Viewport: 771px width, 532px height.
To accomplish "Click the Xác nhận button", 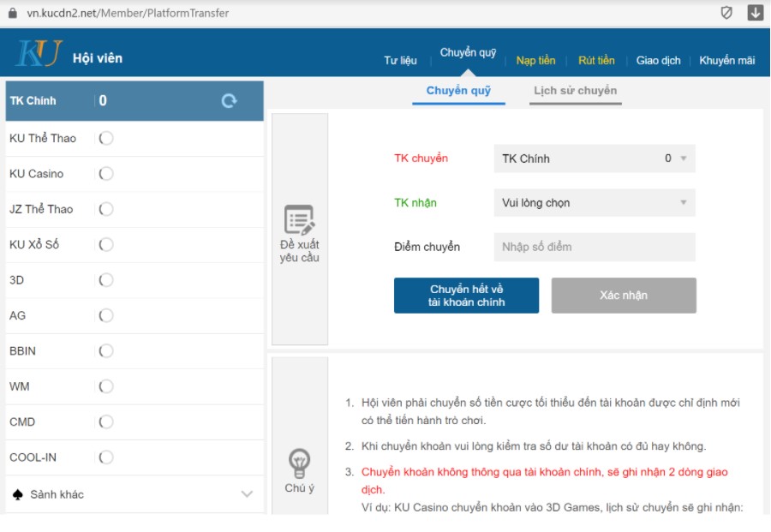I will [624, 296].
